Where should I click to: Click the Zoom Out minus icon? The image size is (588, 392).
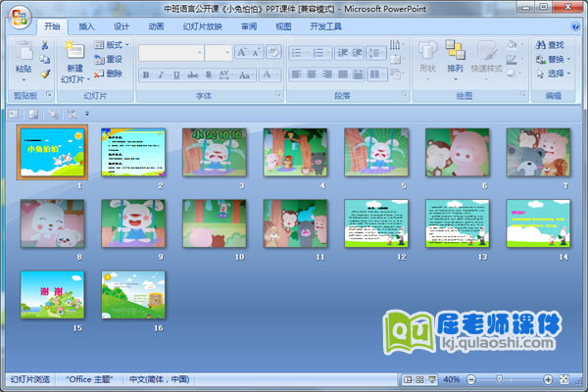[x=471, y=379]
